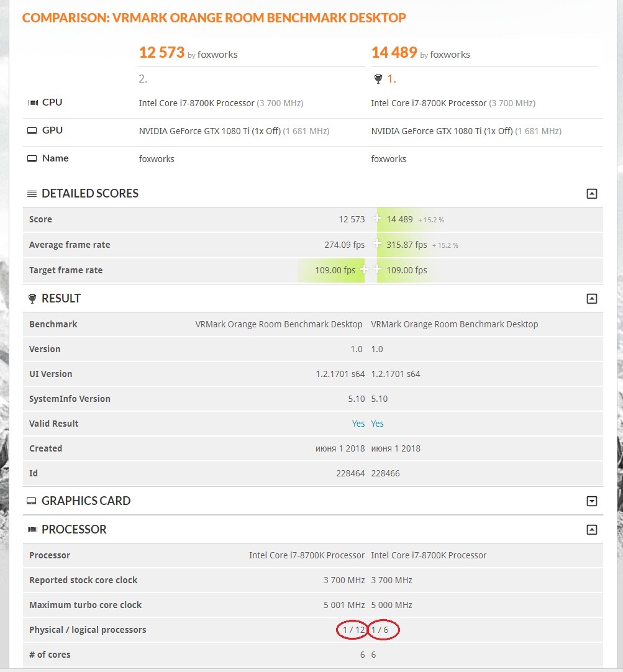Click the green Target frame rate bar 109.00 fps left
Viewport: 623px width, 672px height.
[x=331, y=270]
